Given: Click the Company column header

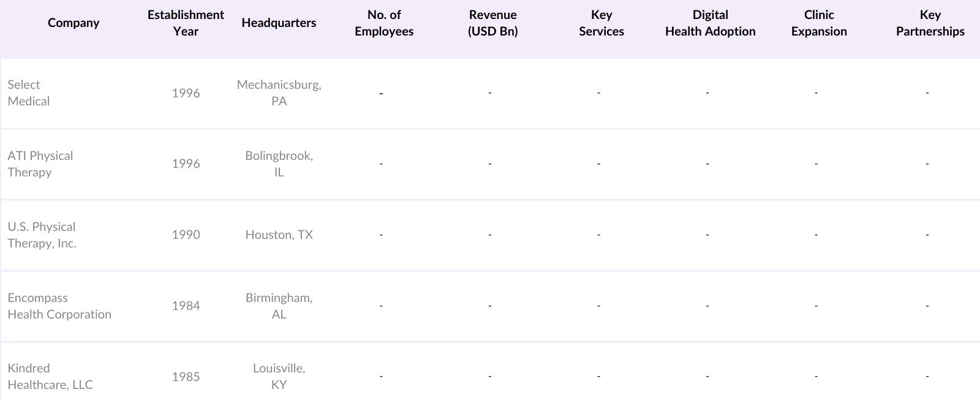Looking at the screenshot, I should click(x=73, y=23).
